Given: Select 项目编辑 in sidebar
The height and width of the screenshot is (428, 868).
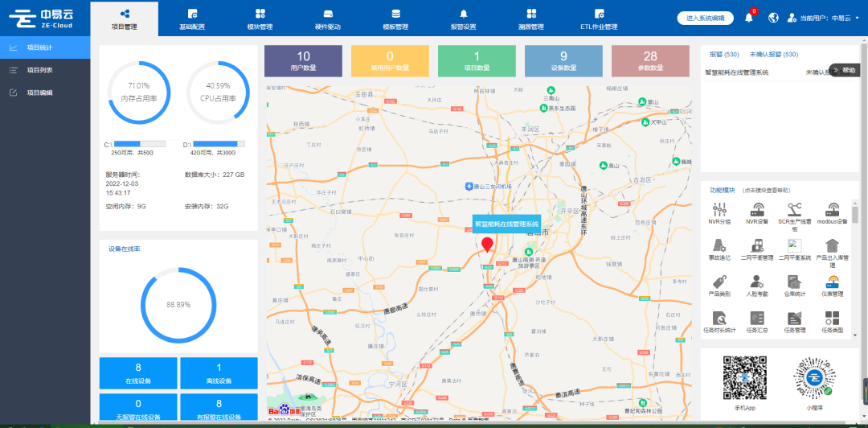Looking at the screenshot, I should pos(45,93).
